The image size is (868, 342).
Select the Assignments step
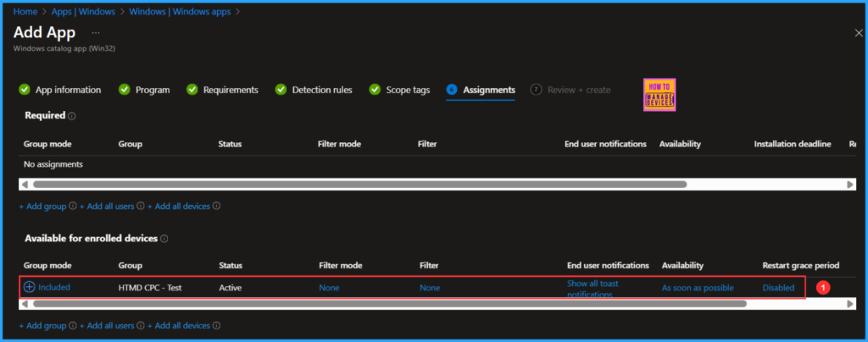pos(489,90)
